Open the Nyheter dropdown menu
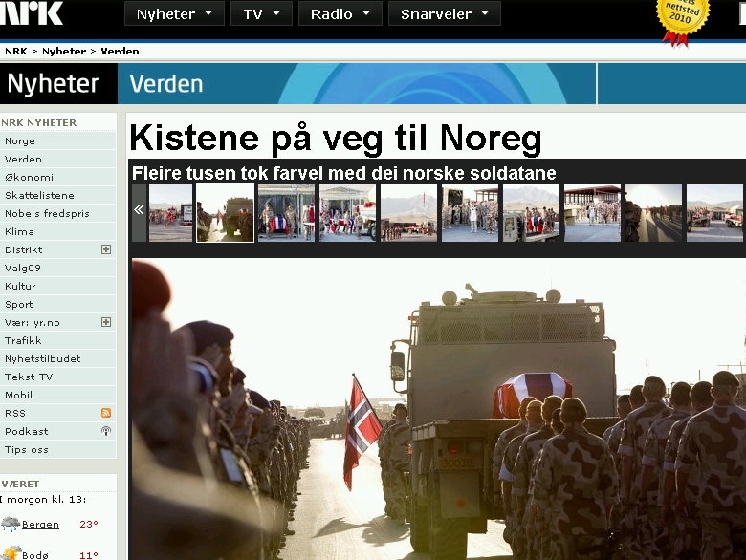 (174, 13)
